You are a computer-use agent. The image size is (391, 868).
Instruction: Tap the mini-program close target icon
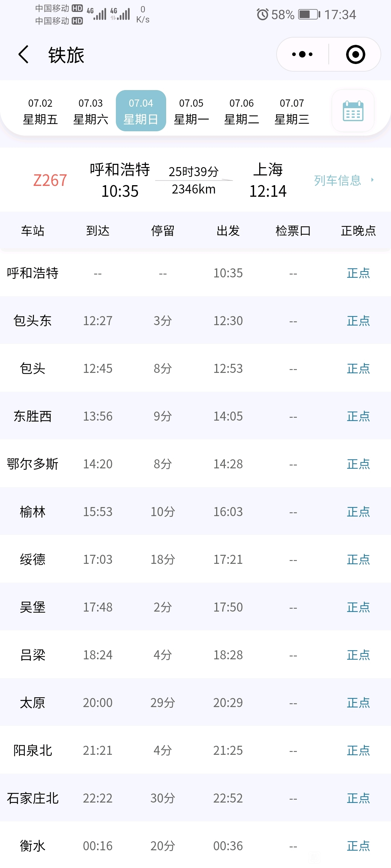coord(356,55)
